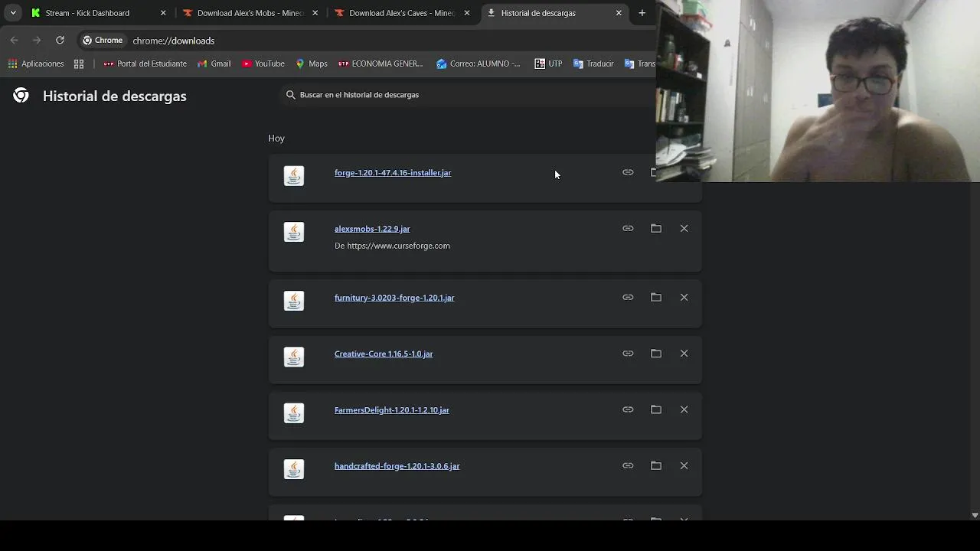Open forge-1.20.1-47.4.16-installer.jar download
This screenshot has width=980, height=551.
coord(393,173)
